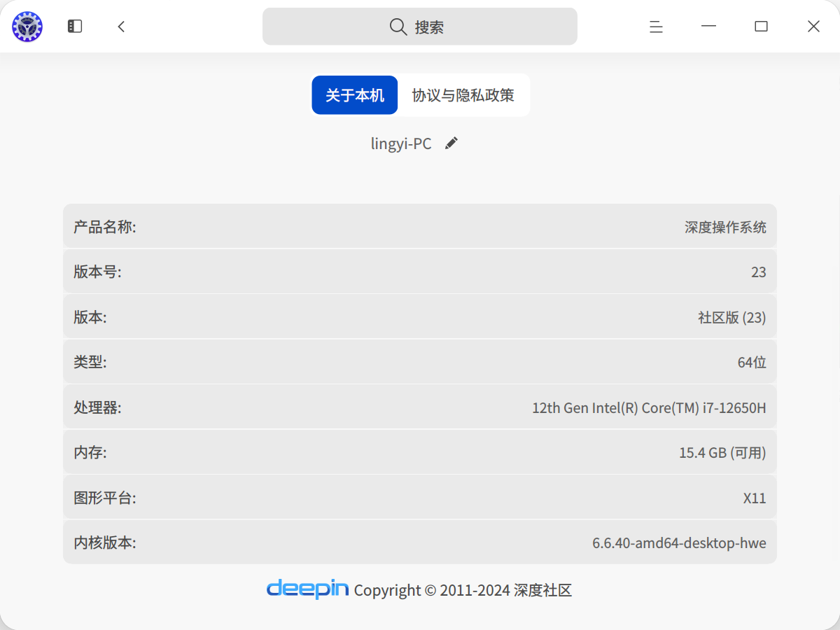Screen dimensions: 840x630
Task: Close the Control Center window
Action: (813, 27)
